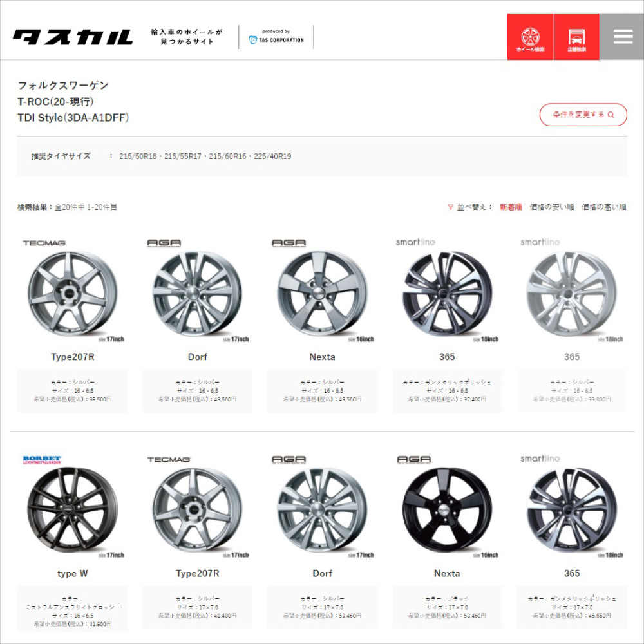This screenshot has width=644, height=644.
Task: Open the Nexta silver 16inch wheel image
Action: [323, 294]
